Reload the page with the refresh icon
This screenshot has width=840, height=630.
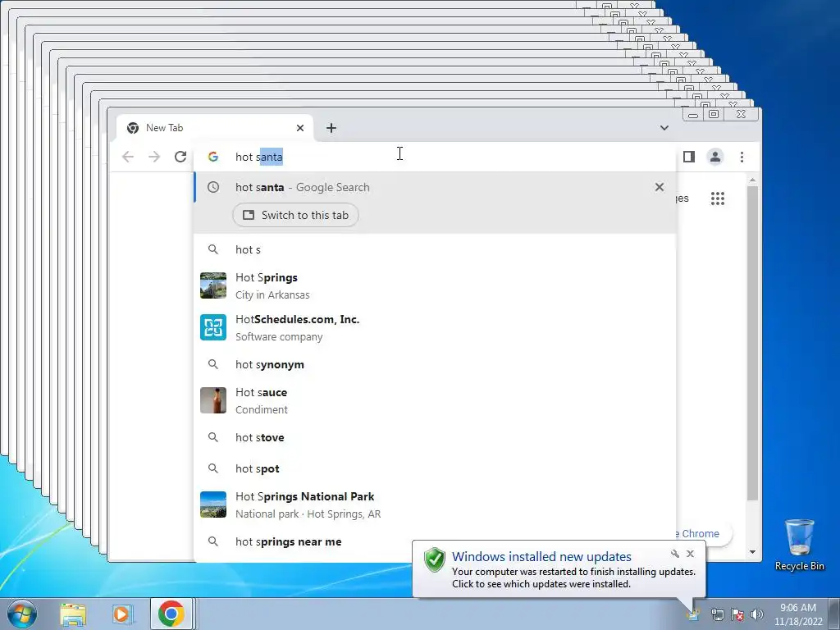(x=180, y=157)
